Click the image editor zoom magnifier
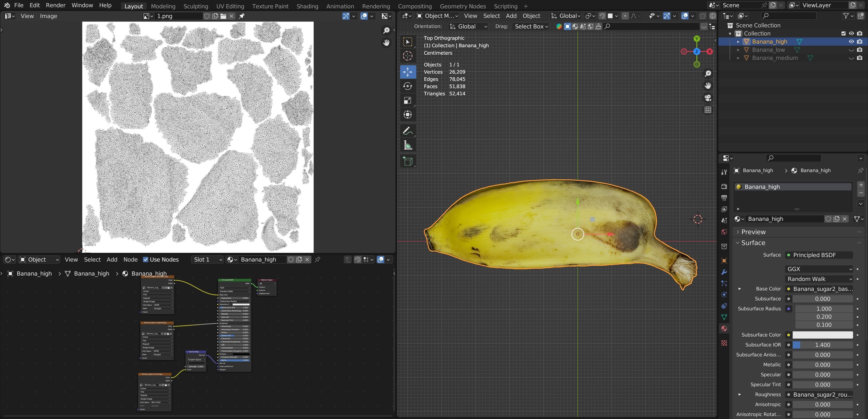The width and height of the screenshot is (868, 419). coord(386,31)
